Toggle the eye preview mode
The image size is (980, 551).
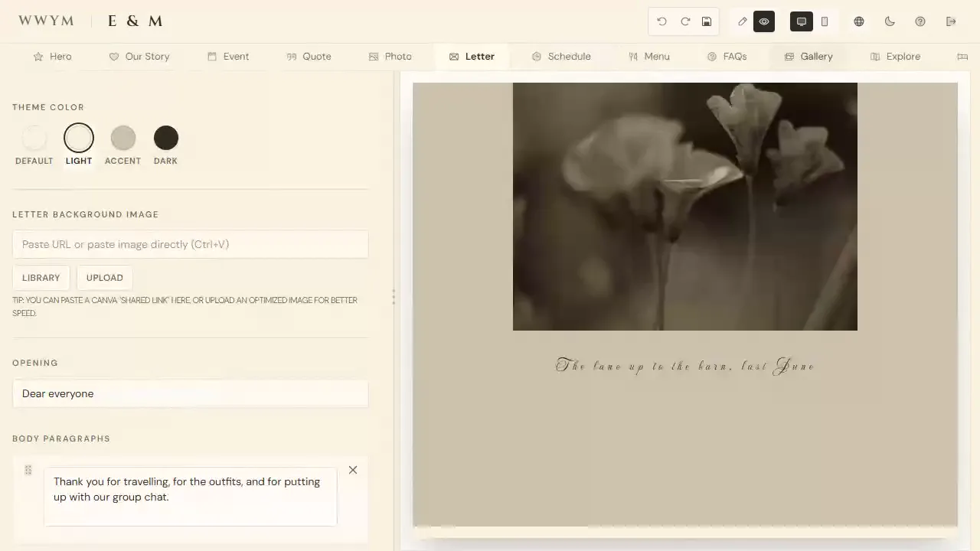764,21
